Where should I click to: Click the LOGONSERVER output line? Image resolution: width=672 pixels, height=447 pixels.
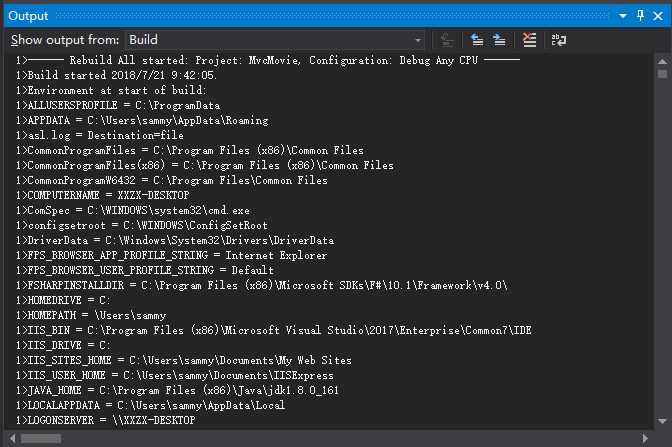pyautogui.click(x=105, y=420)
